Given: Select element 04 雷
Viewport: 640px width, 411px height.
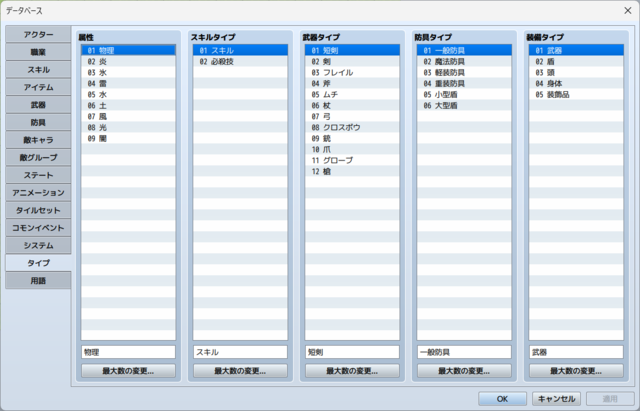Looking at the screenshot, I should tap(128, 83).
